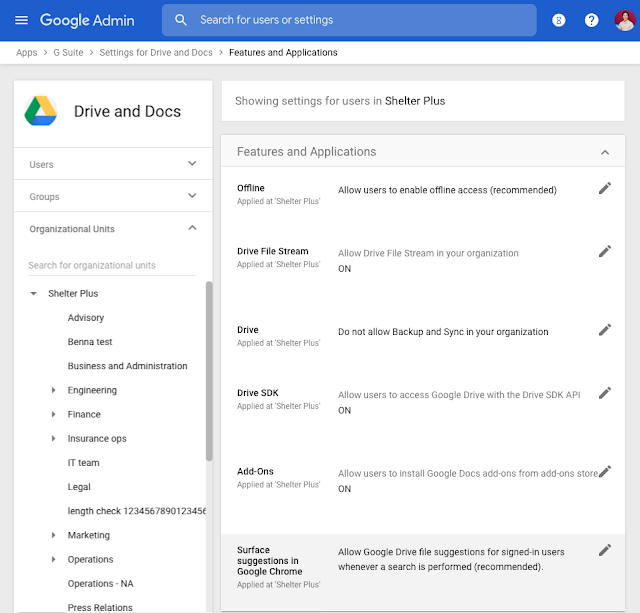Select the Operations org unit
Screen dimensions: 640x613
[x=91, y=559]
